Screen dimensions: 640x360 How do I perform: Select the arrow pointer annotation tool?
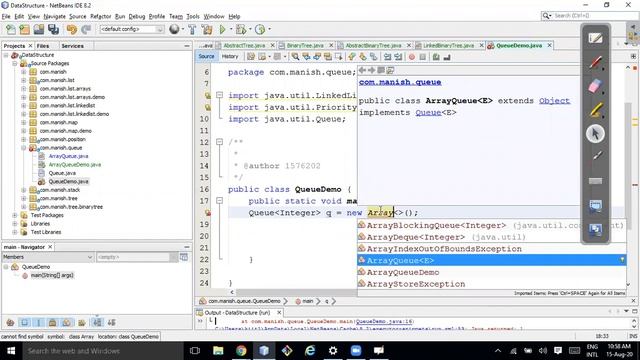pos(595,133)
